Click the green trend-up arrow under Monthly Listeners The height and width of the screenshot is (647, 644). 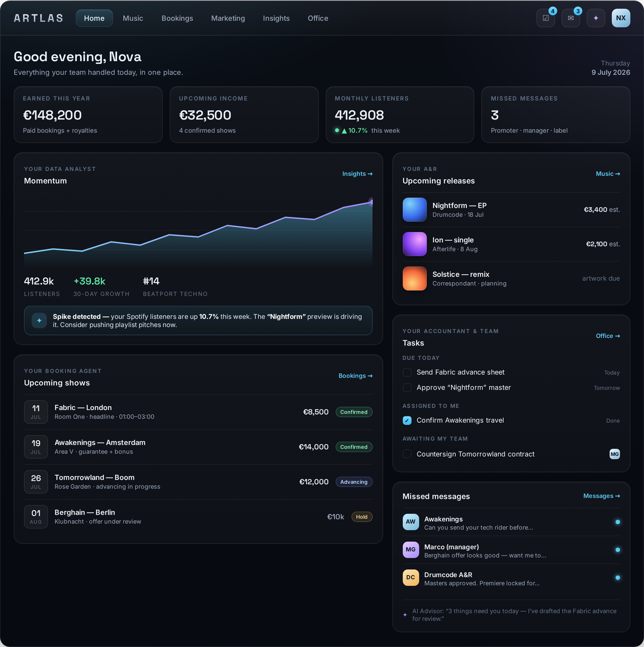point(344,130)
